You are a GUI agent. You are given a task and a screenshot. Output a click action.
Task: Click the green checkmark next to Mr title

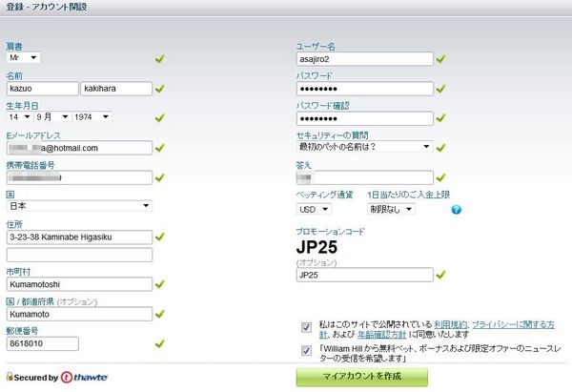tap(160, 59)
